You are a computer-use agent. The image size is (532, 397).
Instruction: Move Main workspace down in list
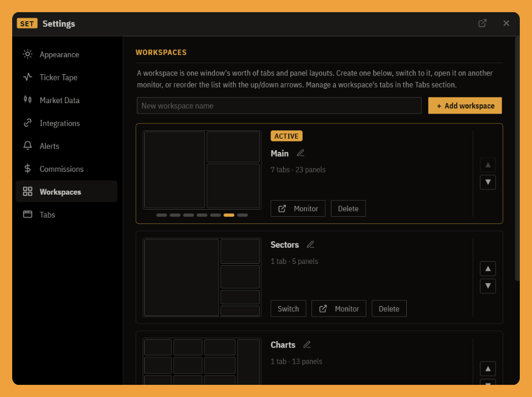pos(488,182)
